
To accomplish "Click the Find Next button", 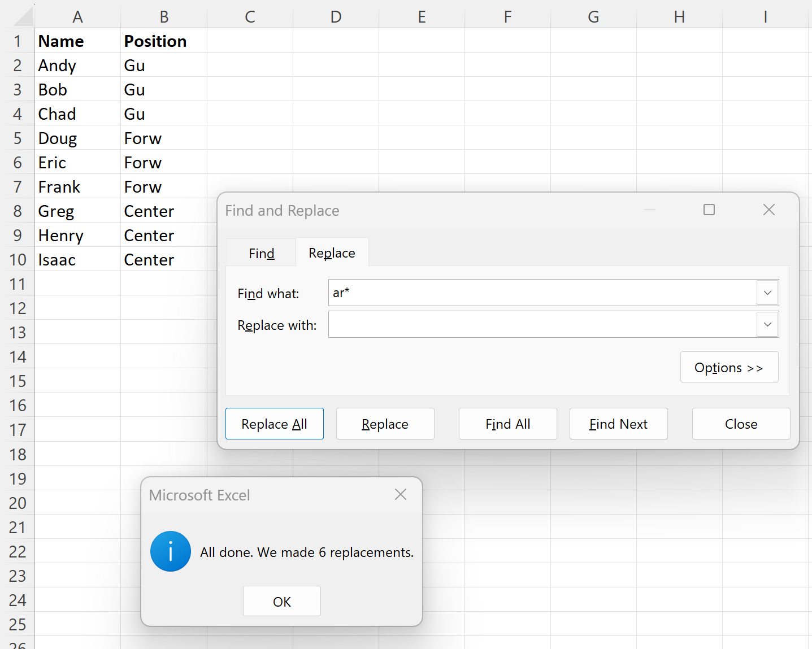I will (x=618, y=424).
